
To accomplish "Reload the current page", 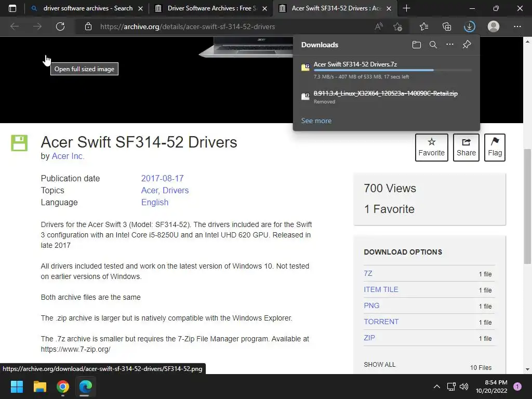I will 60,26.
